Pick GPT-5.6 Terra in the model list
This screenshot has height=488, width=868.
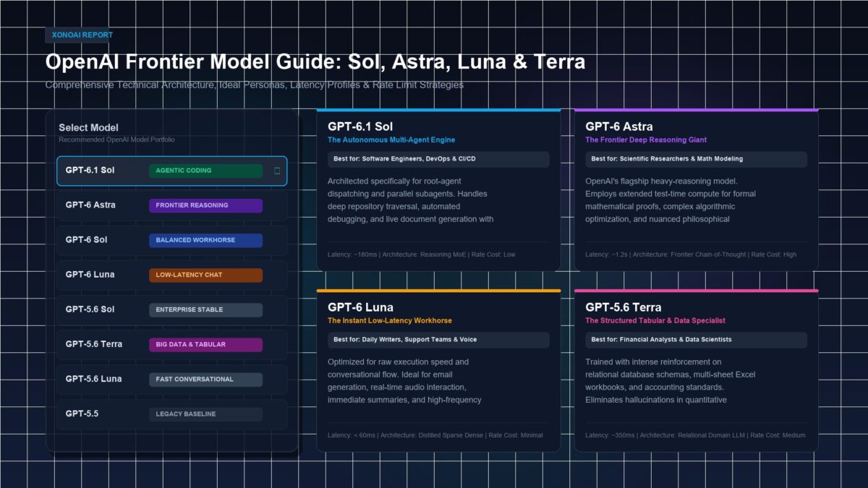coord(172,344)
